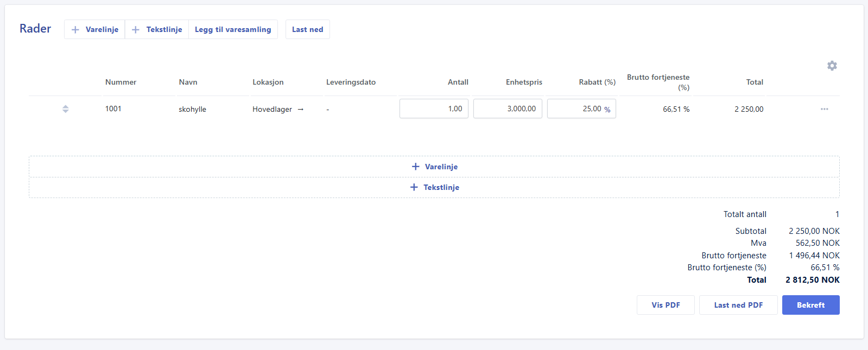Viewport: 868px width, 350px height.
Task: Click plus icon of top Tekstlinje button
Action: (x=136, y=30)
